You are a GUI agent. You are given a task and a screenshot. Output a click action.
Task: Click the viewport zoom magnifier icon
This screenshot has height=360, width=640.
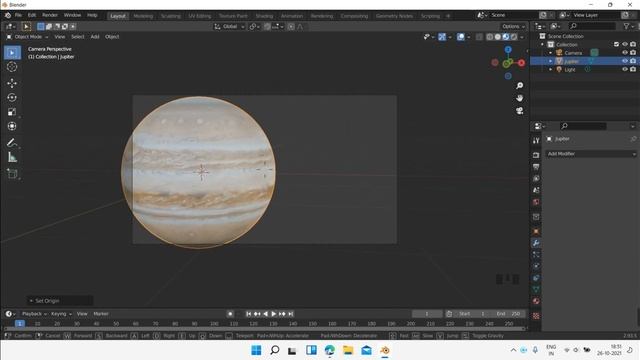point(519,86)
